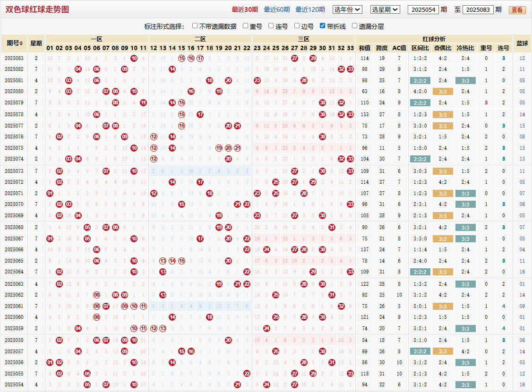This screenshot has height=392, width=532.
Task: Click red ball 17 in row 2025078
Action: click(x=200, y=115)
